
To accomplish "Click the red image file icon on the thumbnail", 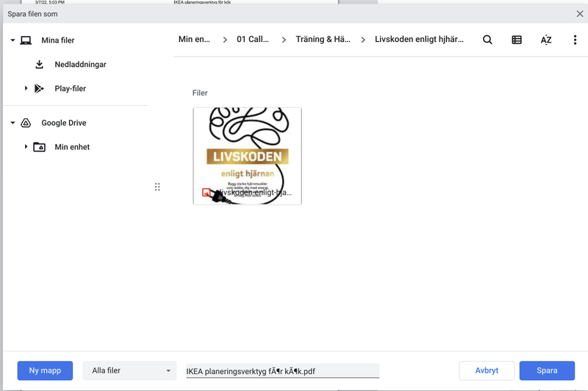I will pos(207,193).
